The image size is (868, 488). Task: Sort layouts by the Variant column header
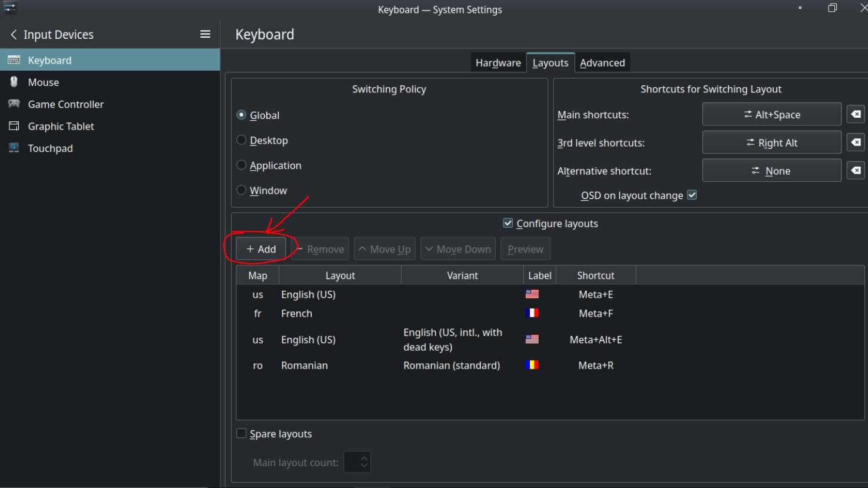pyautogui.click(x=462, y=275)
